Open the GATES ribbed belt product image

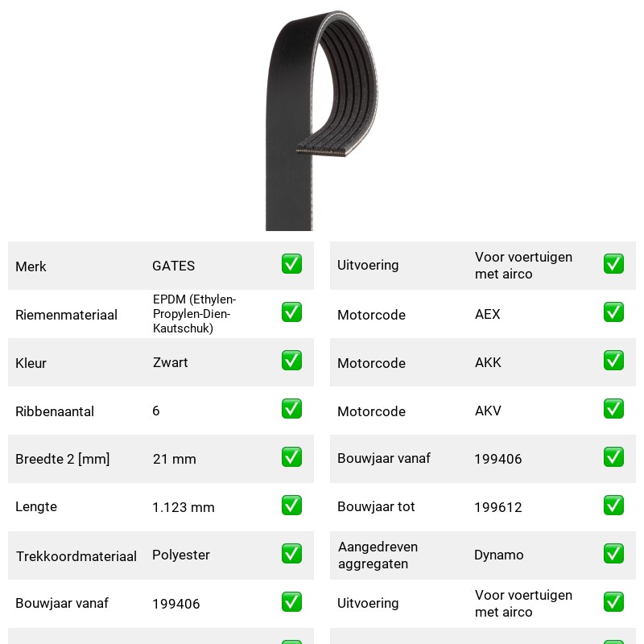pyautogui.click(x=321, y=120)
